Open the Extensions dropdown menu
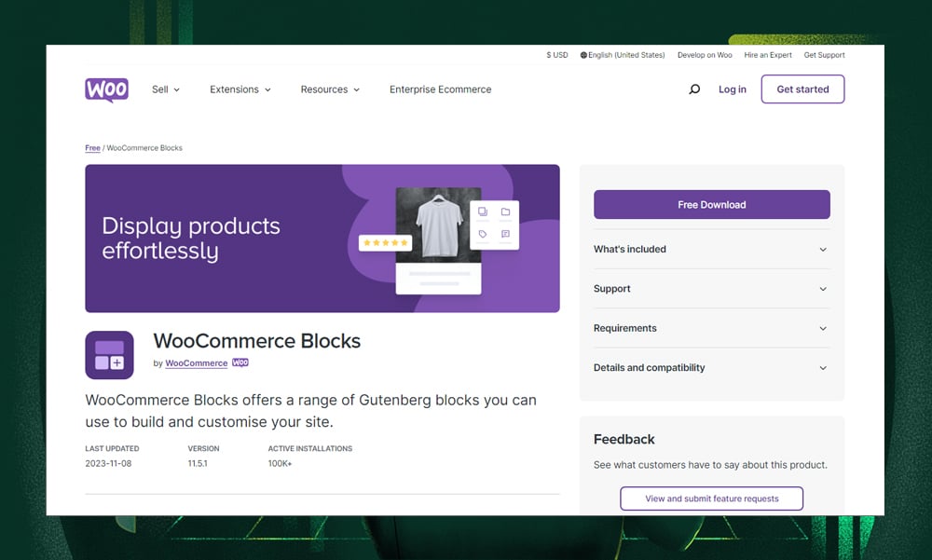This screenshot has height=560, width=932. tap(240, 89)
